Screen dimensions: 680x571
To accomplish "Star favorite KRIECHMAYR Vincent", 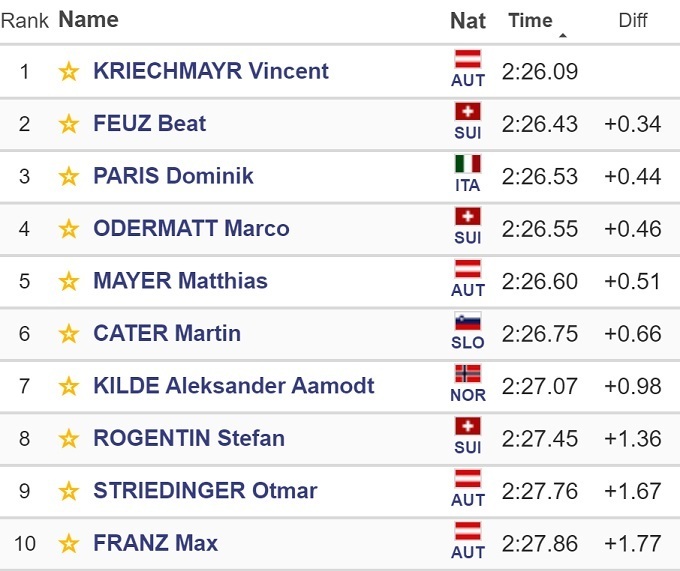I will click(x=68, y=71).
